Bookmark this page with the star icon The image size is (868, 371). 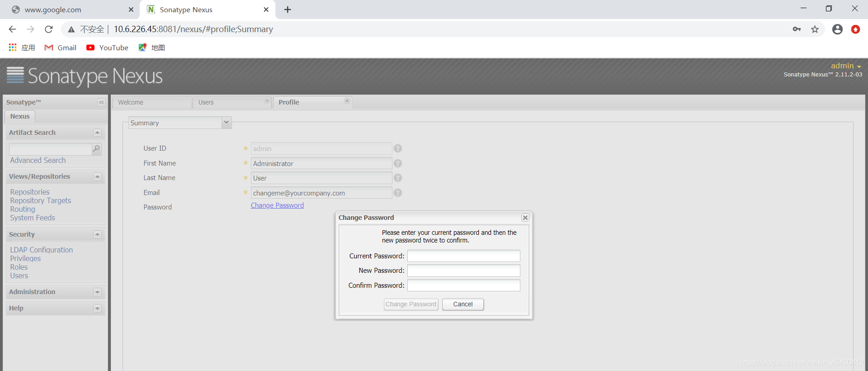pyautogui.click(x=815, y=29)
